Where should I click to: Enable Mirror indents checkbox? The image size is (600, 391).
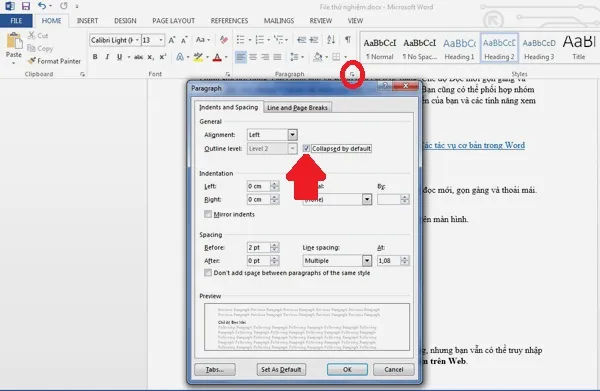pos(208,214)
